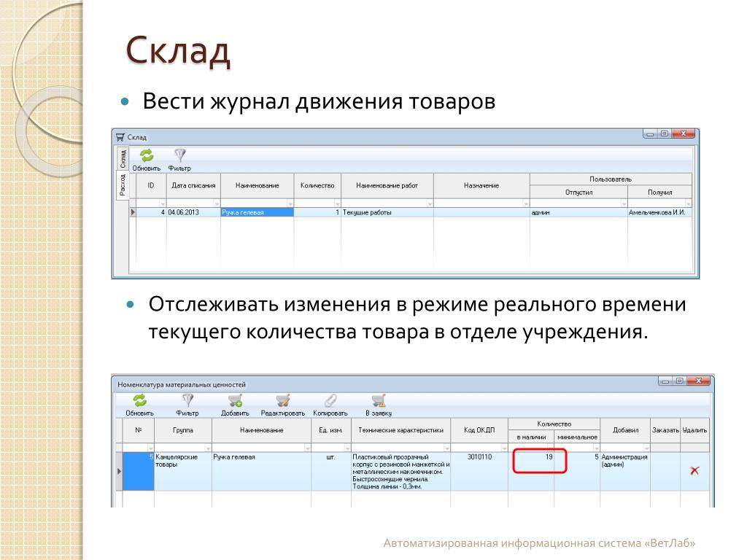
Task: Click row selector arrow in Номенклатура grid
Action: pyautogui.click(x=119, y=472)
